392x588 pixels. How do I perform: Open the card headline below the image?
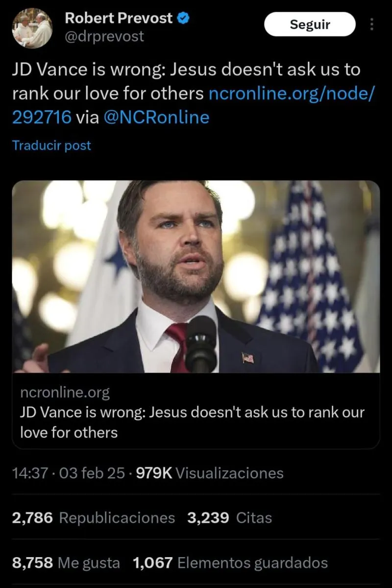tap(192, 422)
